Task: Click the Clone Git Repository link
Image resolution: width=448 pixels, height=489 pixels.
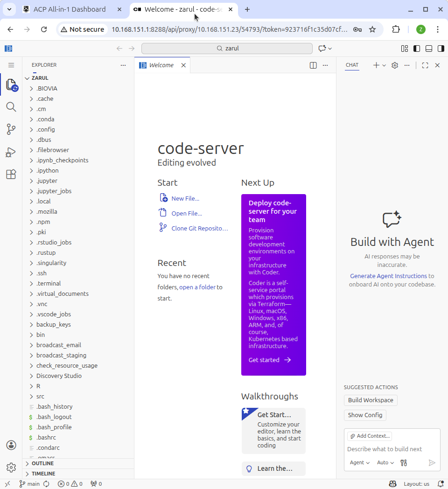Action: pyautogui.click(x=199, y=228)
